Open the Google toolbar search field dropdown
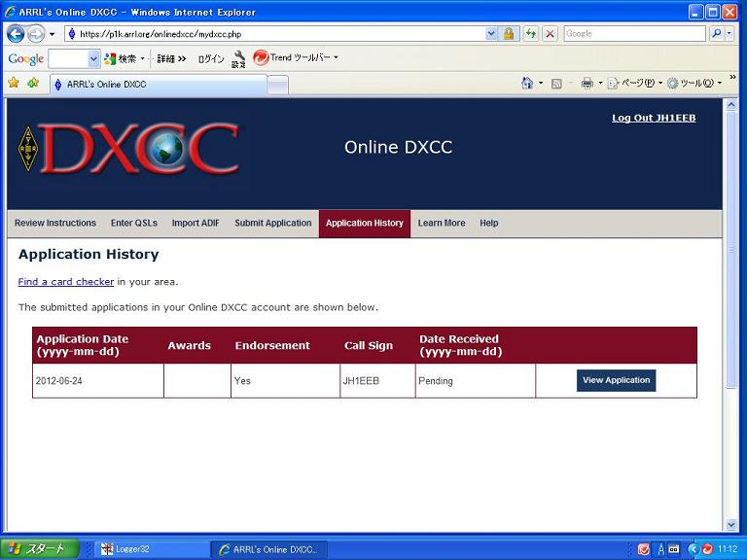The image size is (747, 560). tap(93, 59)
